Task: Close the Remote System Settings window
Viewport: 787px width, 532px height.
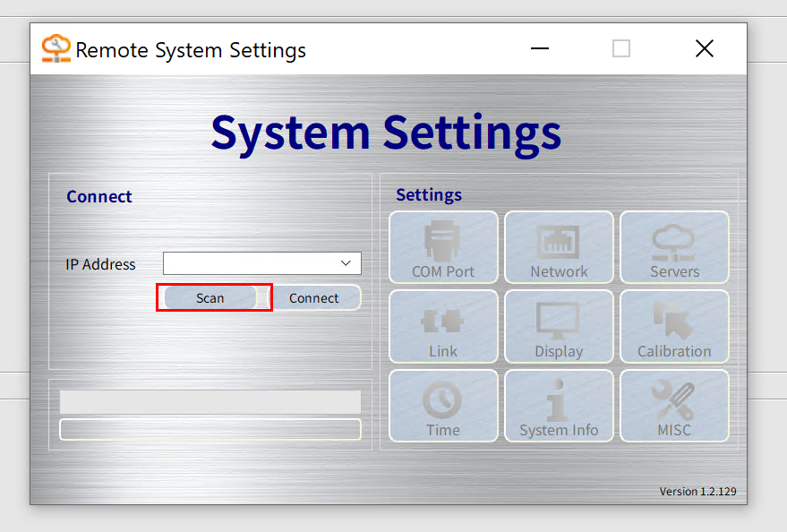Action: [705, 49]
